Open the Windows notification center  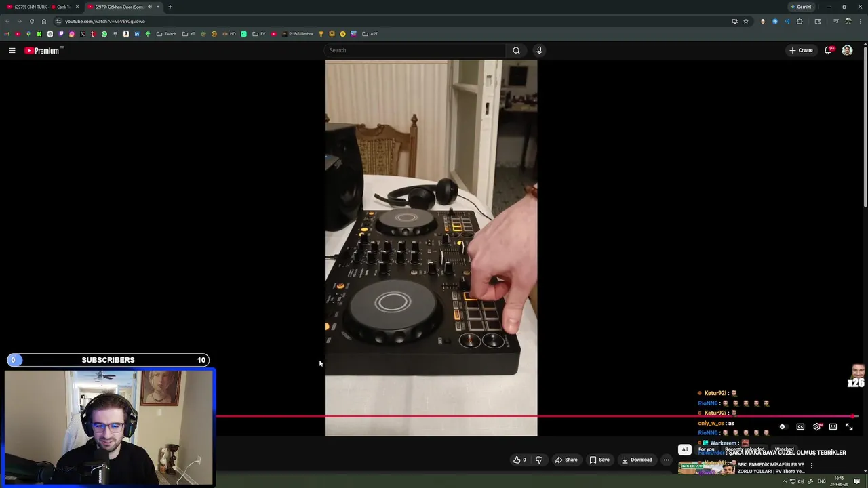857,481
